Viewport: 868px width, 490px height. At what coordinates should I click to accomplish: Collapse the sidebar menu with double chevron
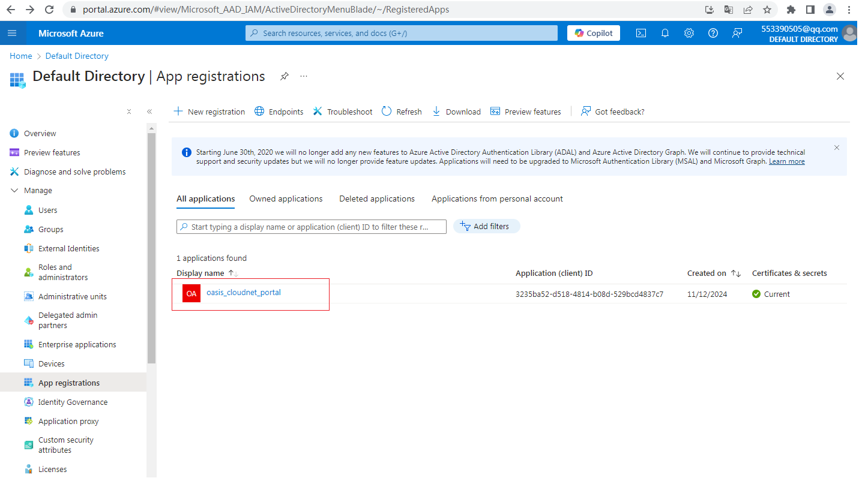(149, 112)
